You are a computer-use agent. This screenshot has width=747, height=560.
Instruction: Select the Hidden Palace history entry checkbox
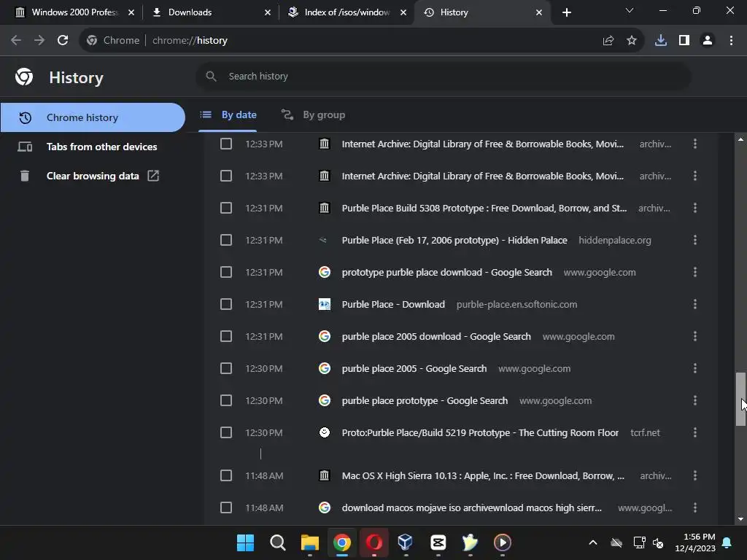(226, 240)
